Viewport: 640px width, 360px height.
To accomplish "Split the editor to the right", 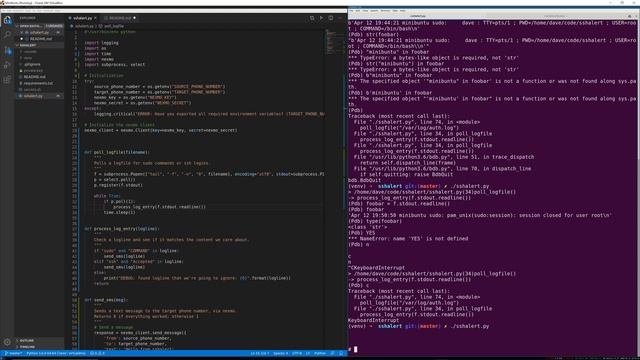I will (x=331, y=18).
